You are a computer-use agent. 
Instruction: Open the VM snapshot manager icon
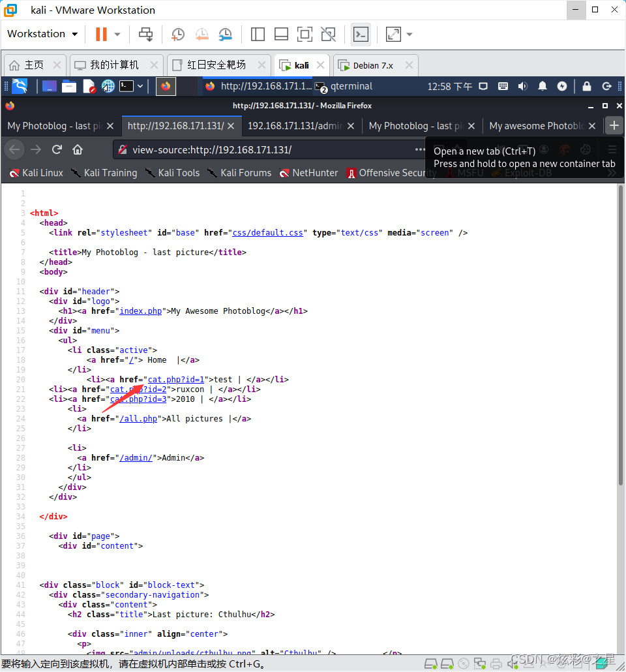click(225, 34)
